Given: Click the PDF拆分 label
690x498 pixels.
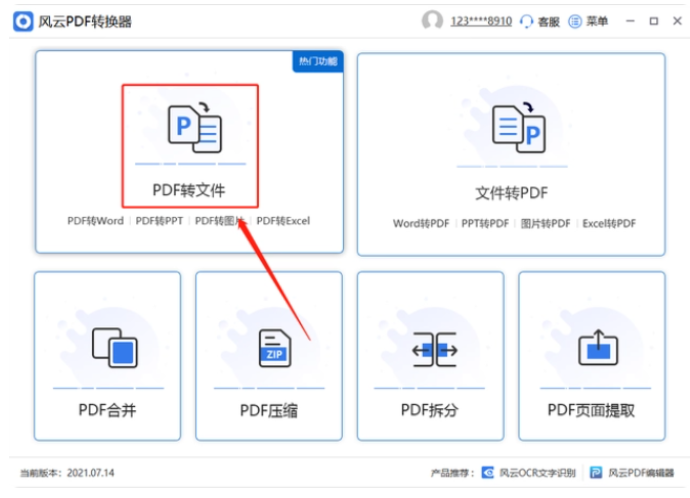Looking at the screenshot, I should pyautogui.click(x=430, y=410).
